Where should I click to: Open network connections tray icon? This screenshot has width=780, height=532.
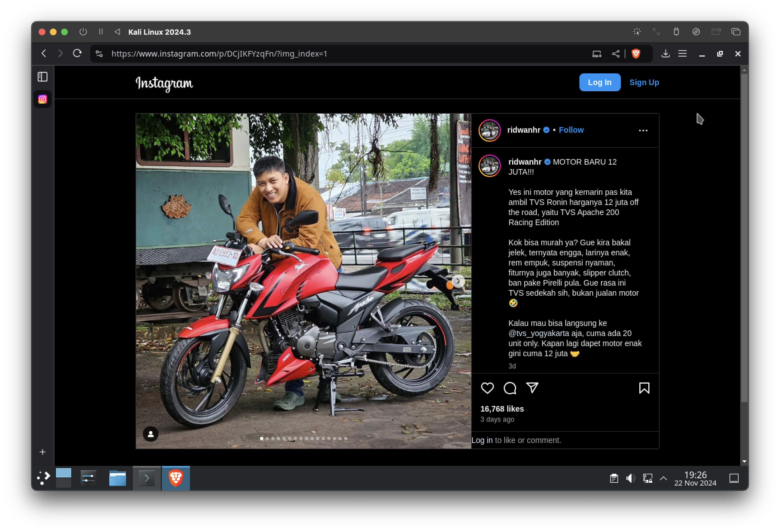click(x=647, y=478)
